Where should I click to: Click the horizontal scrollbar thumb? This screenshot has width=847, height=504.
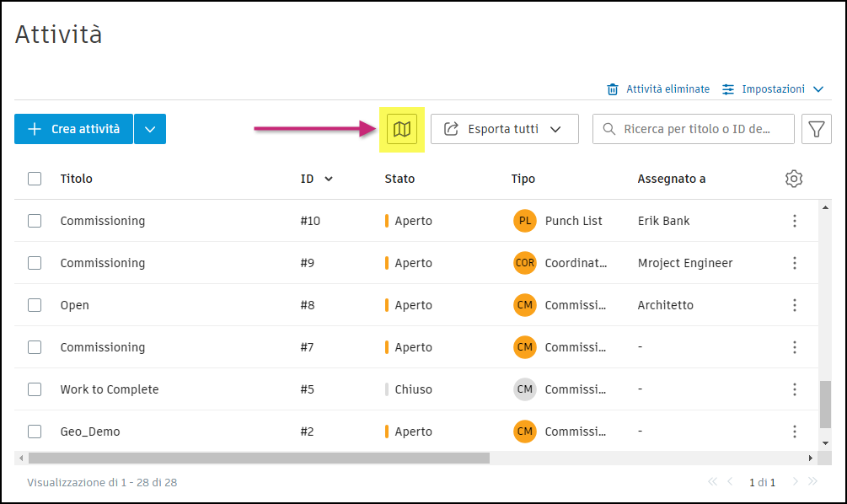pyautogui.click(x=258, y=458)
